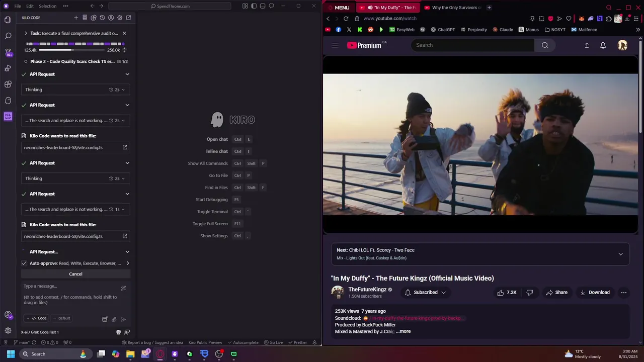644x362 pixels.
Task: Toggle Autocomplete in Kiro status bar
Action: pos(243,342)
